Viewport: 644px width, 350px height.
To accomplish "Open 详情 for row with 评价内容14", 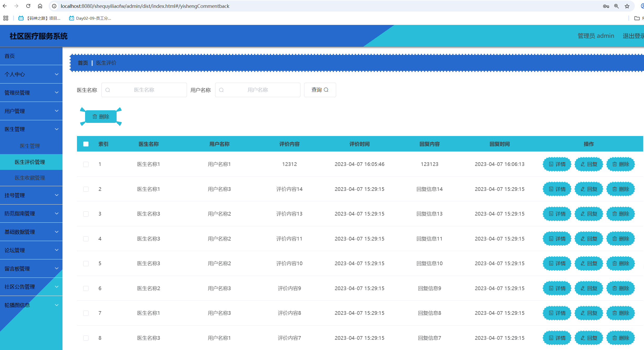I will click(x=557, y=189).
